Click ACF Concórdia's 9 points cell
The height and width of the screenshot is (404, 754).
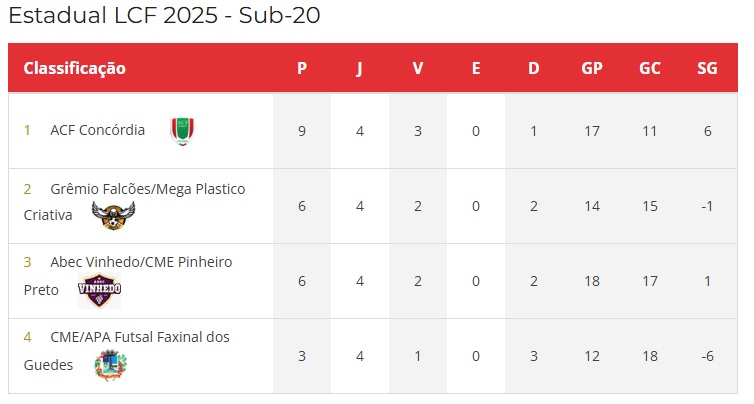(x=302, y=131)
